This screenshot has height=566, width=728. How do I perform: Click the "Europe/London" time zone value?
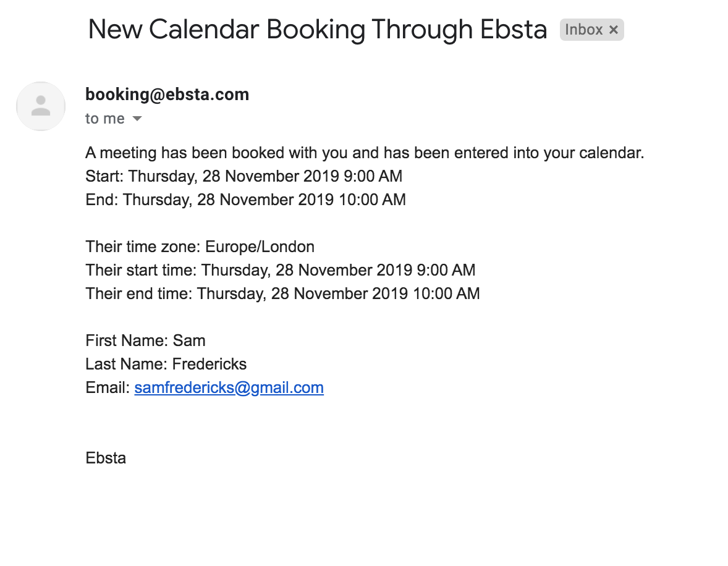point(260,247)
